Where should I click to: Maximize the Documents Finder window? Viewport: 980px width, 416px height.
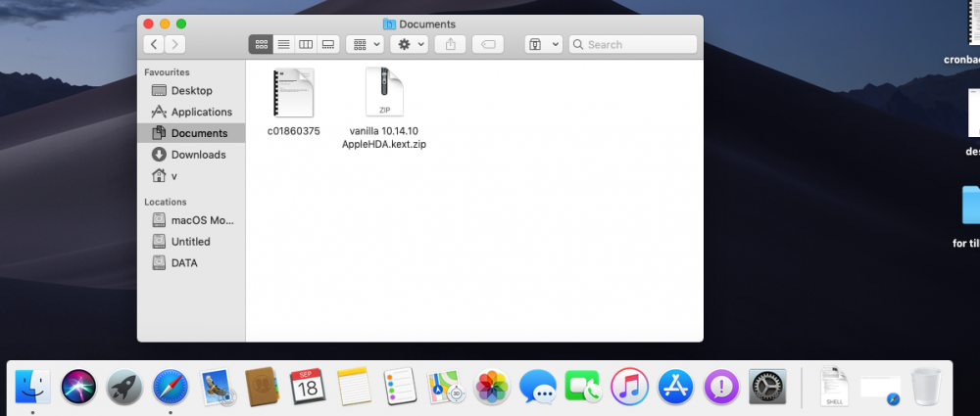click(x=181, y=24)
